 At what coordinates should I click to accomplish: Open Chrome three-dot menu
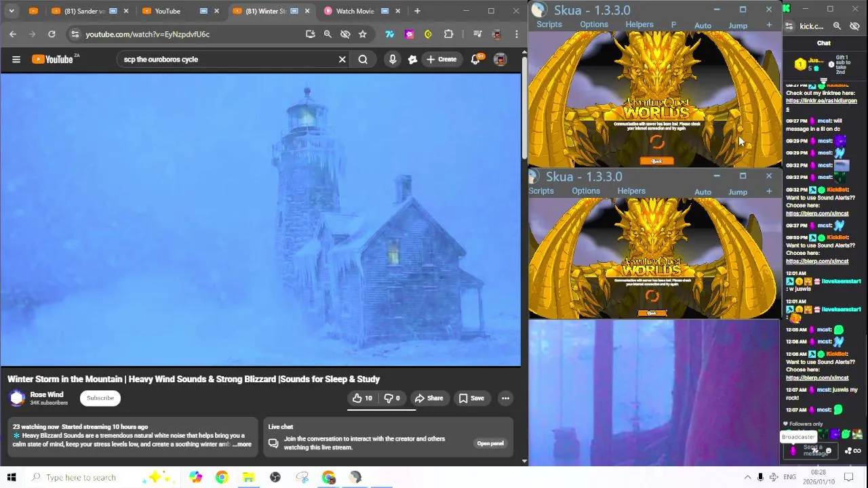click(x=516, y=34)
